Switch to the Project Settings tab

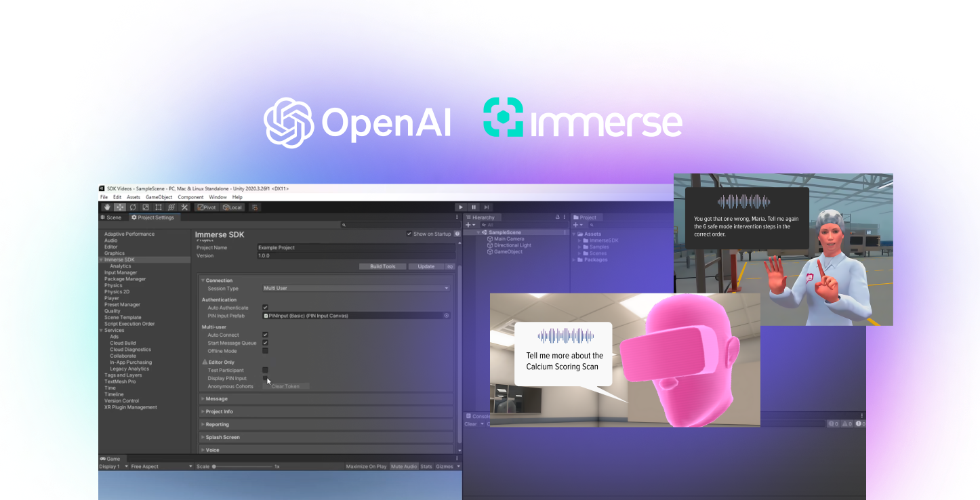tap(153, 217)
